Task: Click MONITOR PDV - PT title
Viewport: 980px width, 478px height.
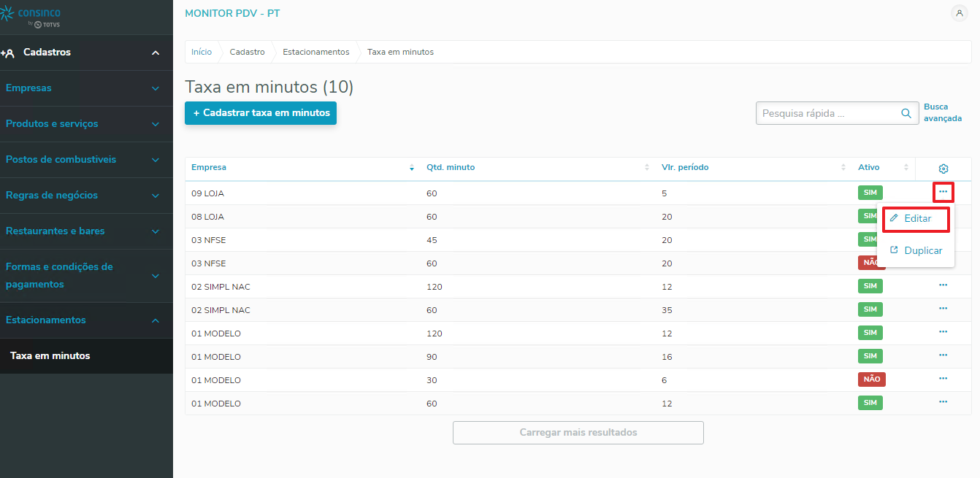Action: tap(232, 14)
